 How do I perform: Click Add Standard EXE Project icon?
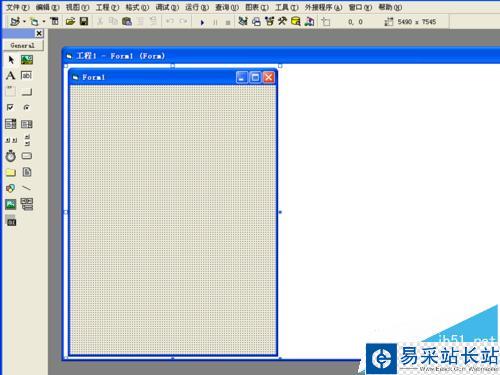(x=15, y=22)
